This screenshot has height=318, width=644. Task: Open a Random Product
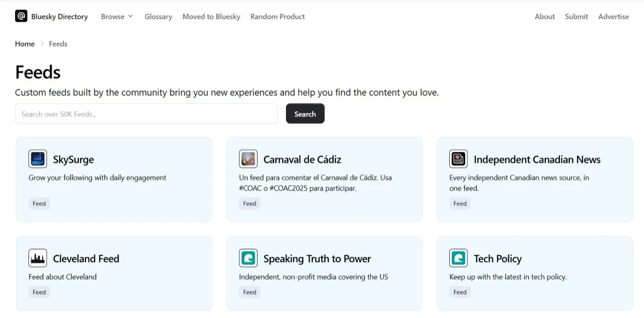point(277,17)
